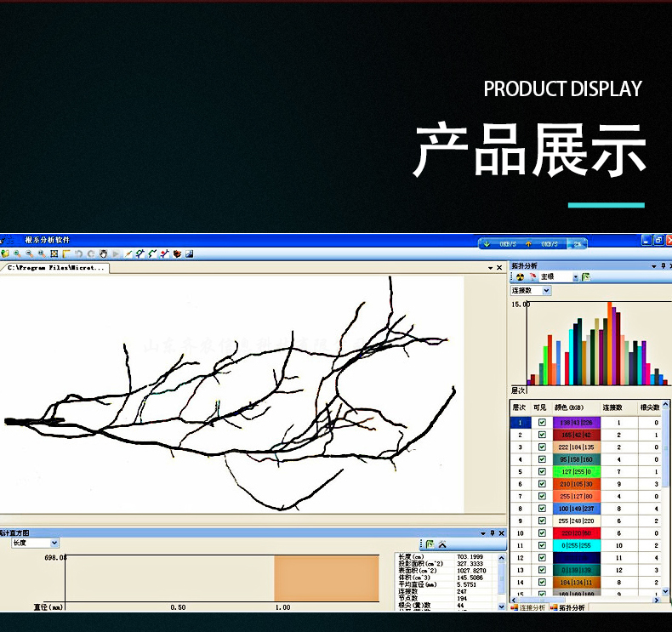Image resolution: width=672 pixels, height=632 pixels.
Task: Click the zoom in magnifier icon
Action: click(x=17, y=253)
